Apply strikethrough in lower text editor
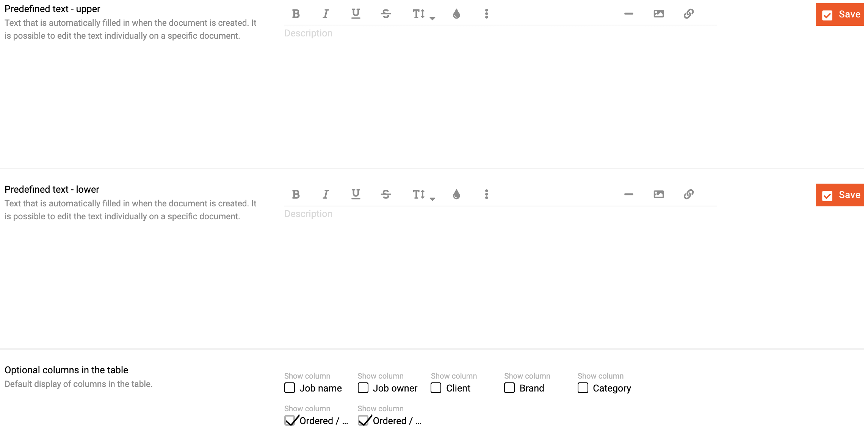The image size is (868, 434). coord(386,195)
